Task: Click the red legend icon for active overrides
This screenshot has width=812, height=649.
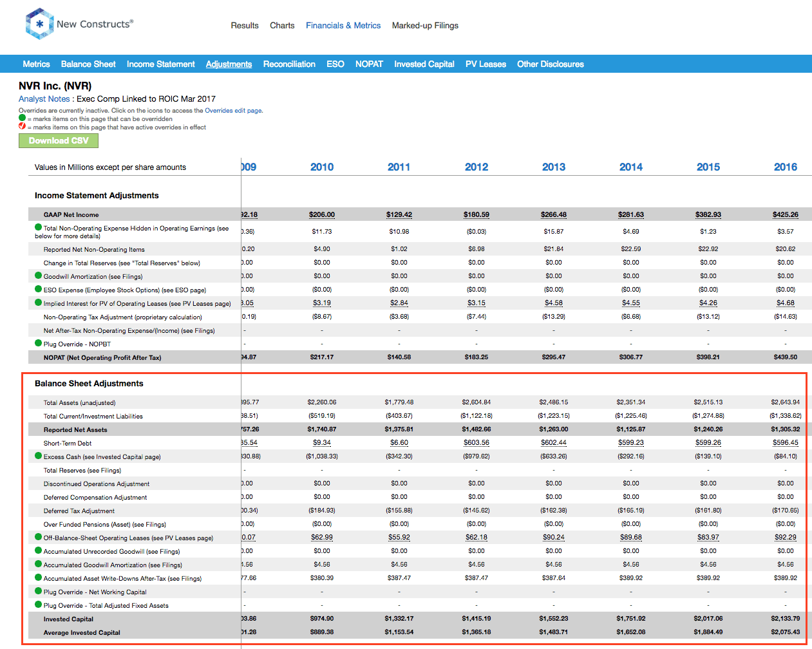Action: [23, 126]
